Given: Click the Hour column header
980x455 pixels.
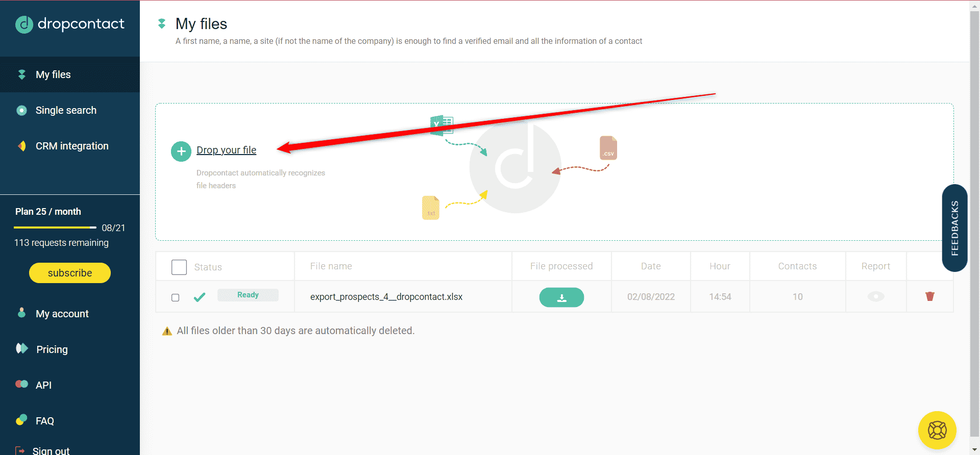Looking at the screenshot, I should click(x=720, y=266).
